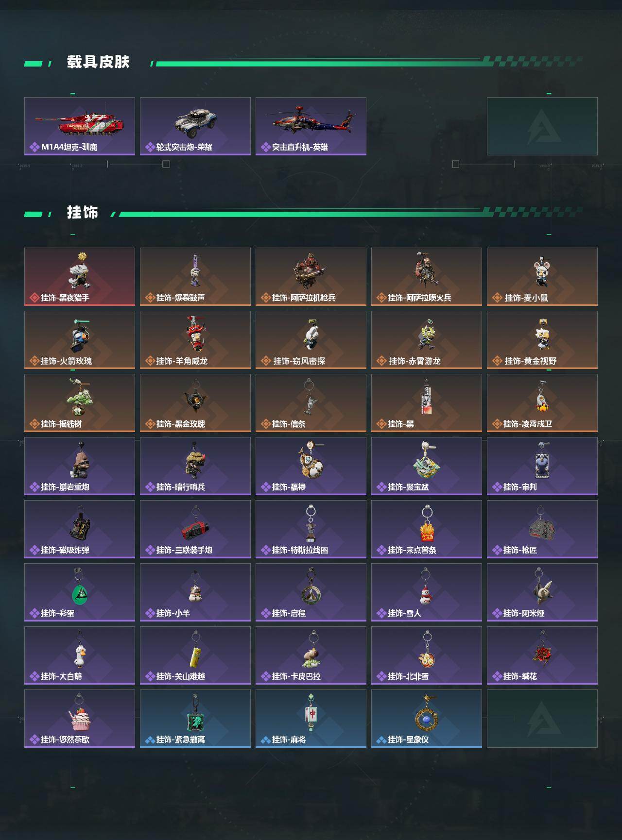Select the 挂饰-星象仪 astrolabe charm
Image resolution: width=622 pixels, height=840 pixels.
click(x=427, y=719)
